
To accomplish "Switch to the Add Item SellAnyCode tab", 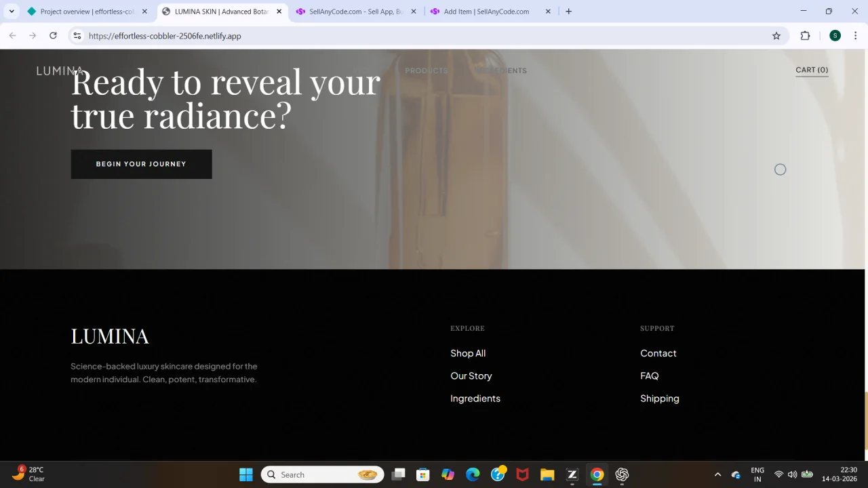I will 490,12.
